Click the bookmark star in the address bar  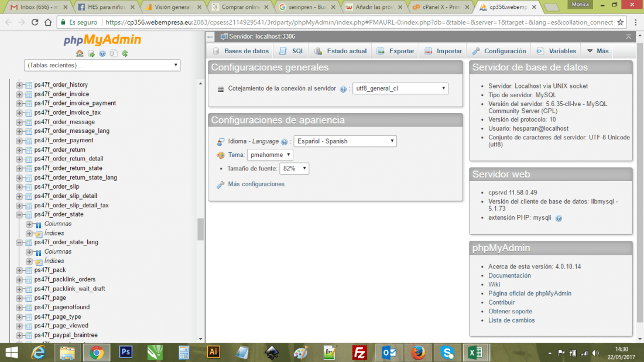[620, 22]
